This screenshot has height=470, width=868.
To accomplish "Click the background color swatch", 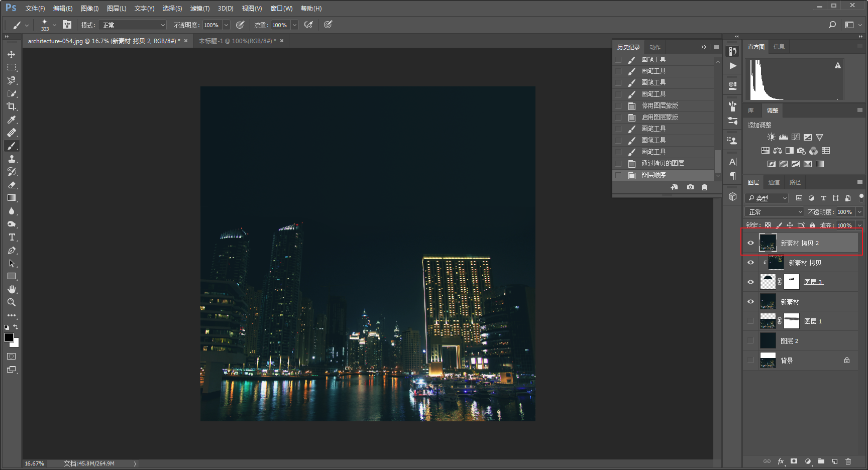I will click(x=16, y=344).
